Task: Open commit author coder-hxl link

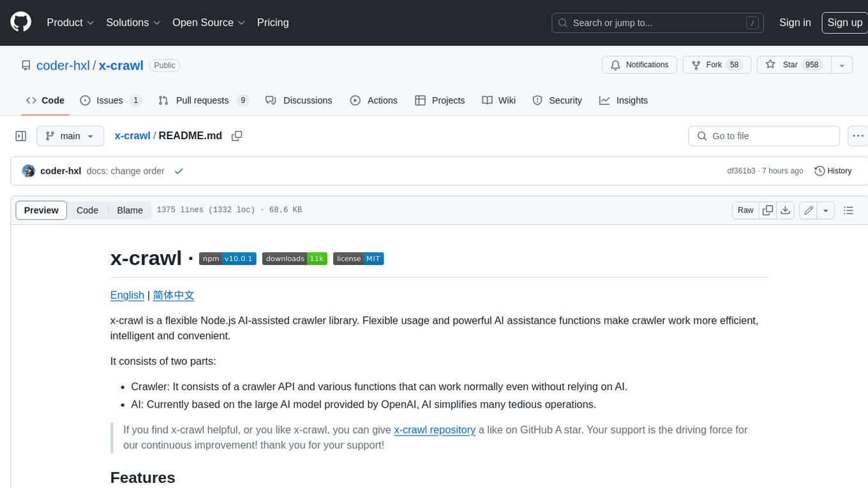Action: pyautogui.click(x=61, y=171)
